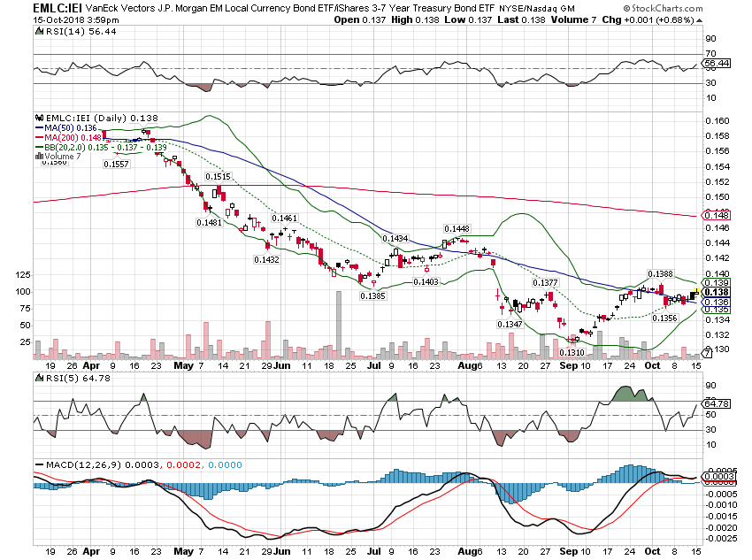
Task: Click the NYSE/Nasdaq GM exchange text
Action: click(537, 9)
